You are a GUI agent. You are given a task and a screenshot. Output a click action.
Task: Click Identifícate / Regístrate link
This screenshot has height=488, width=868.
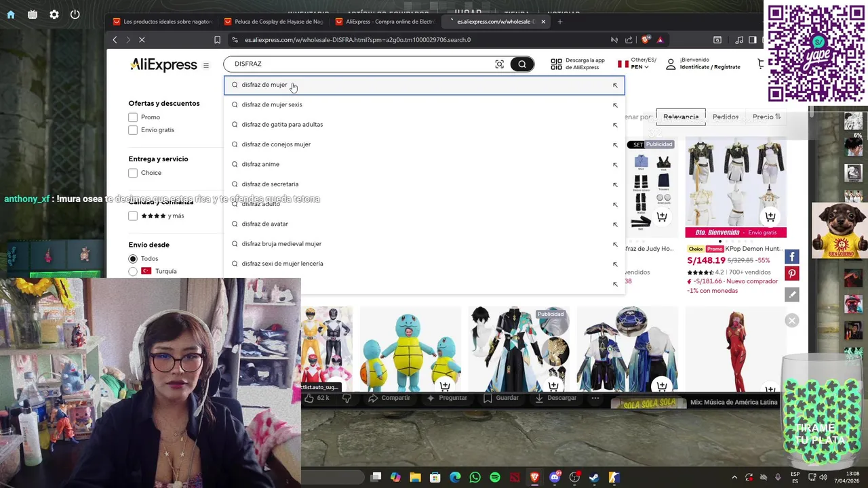tap(710, 67)
